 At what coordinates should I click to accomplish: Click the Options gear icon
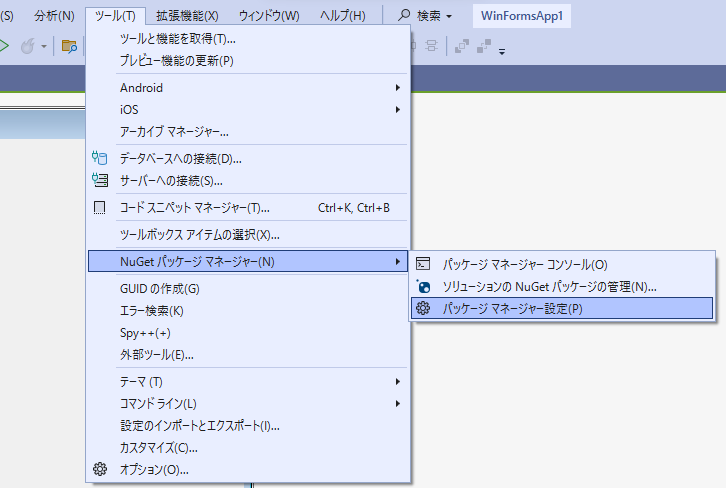point(99,469)
